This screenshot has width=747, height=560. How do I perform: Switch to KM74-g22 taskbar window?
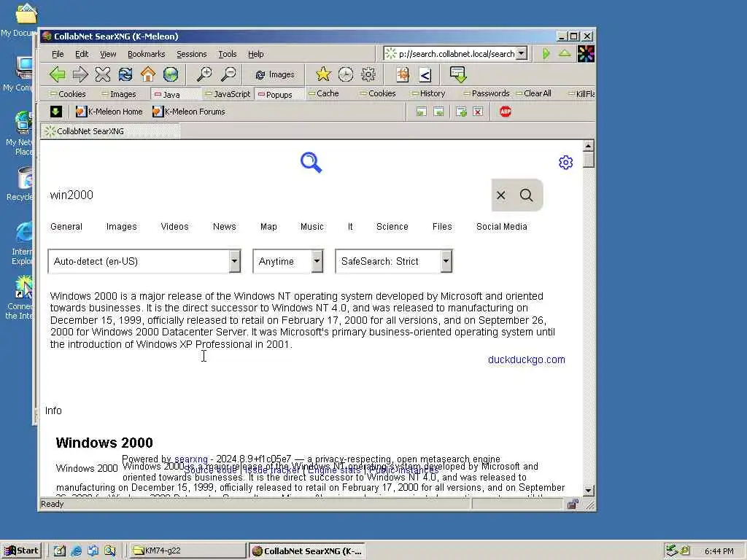tap(187, 551)
